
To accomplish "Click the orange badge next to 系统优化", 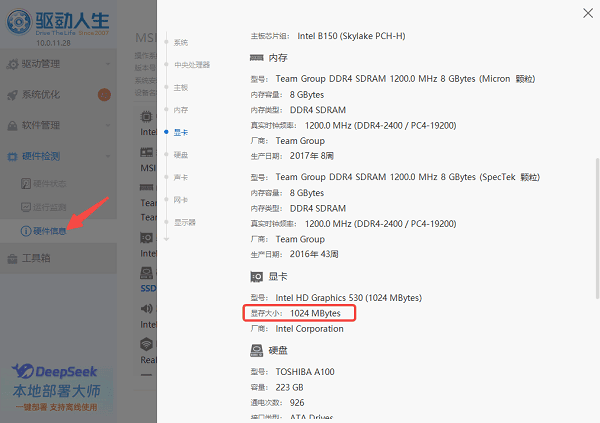I will (104, 95).
